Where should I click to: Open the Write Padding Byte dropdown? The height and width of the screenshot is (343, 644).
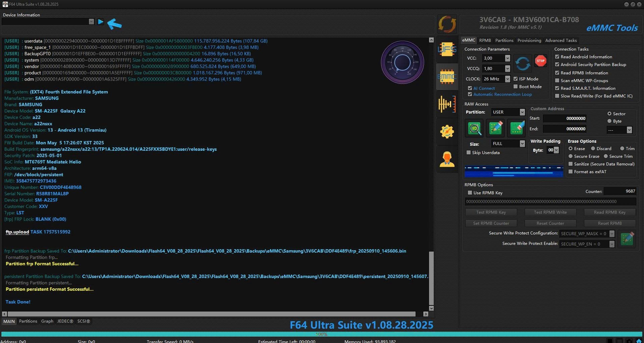(x=556, y=150)
